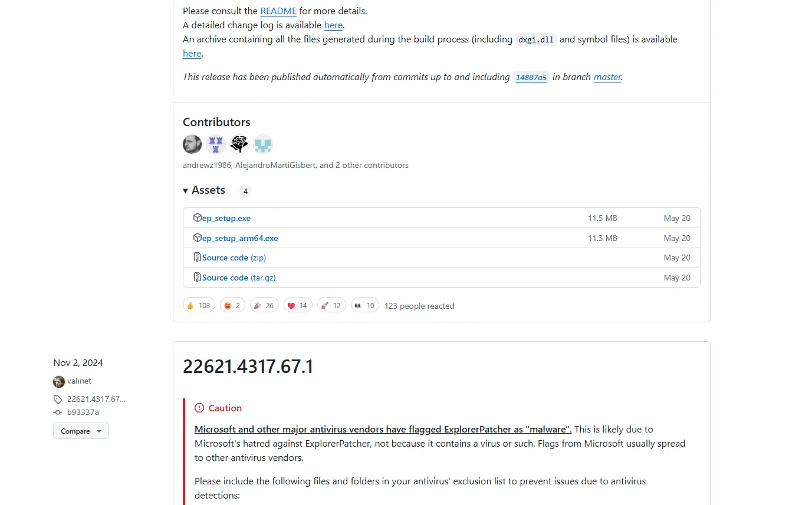Download Source code (tar.gz)

tap(239, 278)
